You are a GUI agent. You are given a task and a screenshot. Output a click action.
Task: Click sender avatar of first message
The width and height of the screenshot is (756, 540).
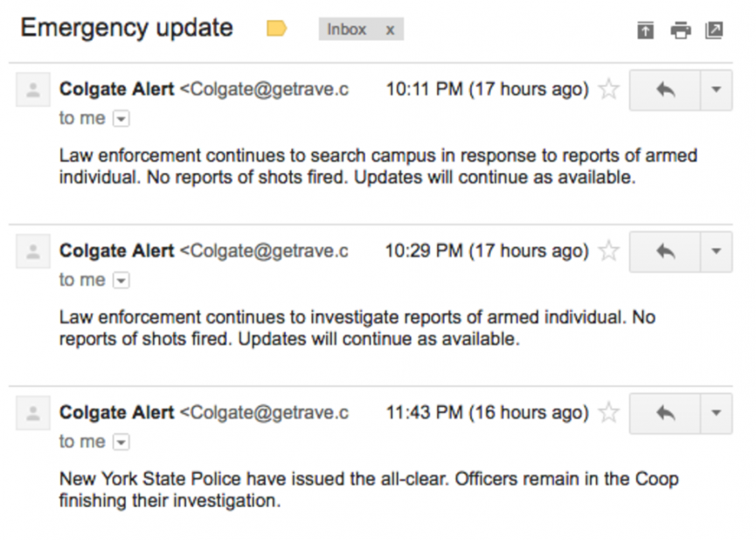(33, 90)
